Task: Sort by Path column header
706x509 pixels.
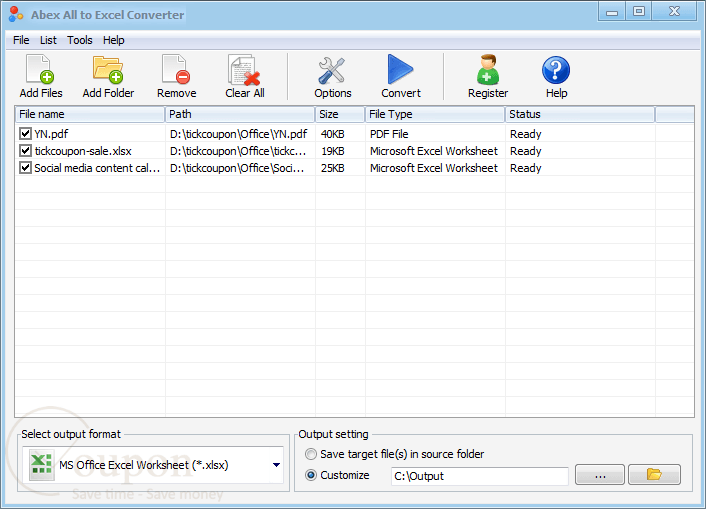Action: pyautogui.click(x=240, y=114)
